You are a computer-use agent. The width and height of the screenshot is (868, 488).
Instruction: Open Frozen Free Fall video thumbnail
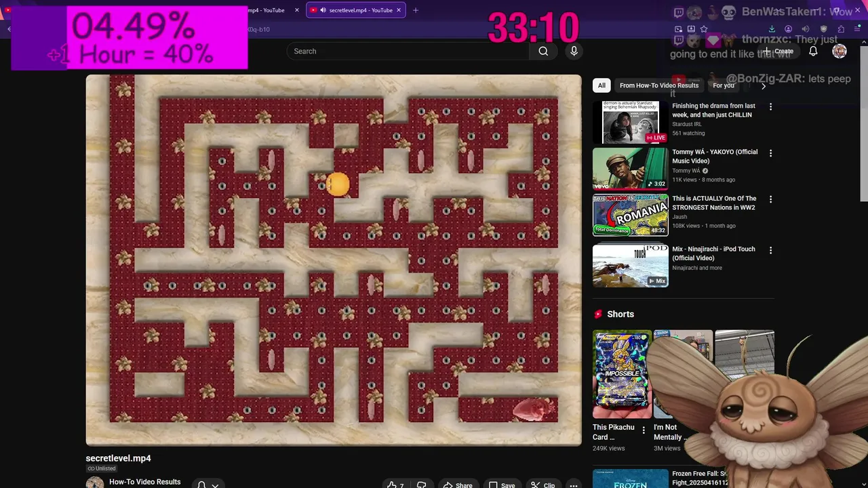[x=631, y=479]
